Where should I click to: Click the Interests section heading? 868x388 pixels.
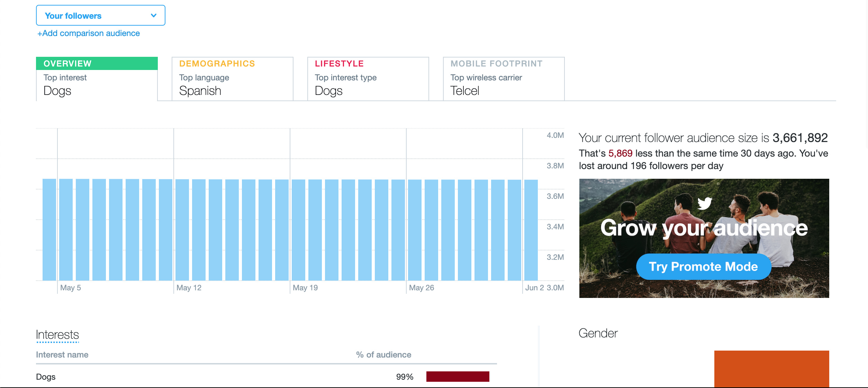(57, 335)
